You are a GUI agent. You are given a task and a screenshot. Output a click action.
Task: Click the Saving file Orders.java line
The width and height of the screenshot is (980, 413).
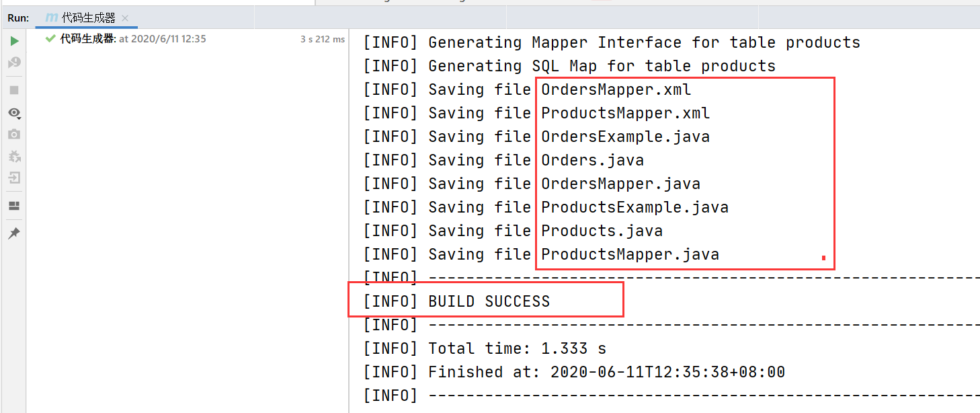[503, 160]
